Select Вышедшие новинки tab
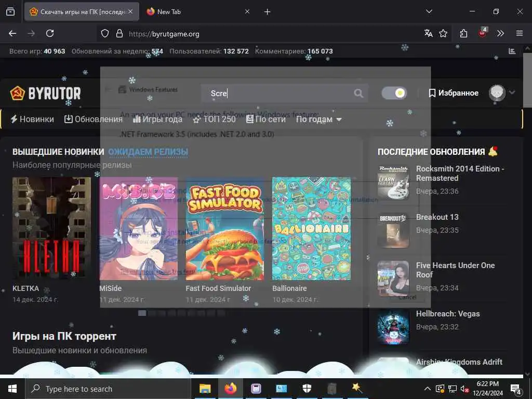Image resolution: width=532 pixels, height=399 pixels. tap(58, 152)
